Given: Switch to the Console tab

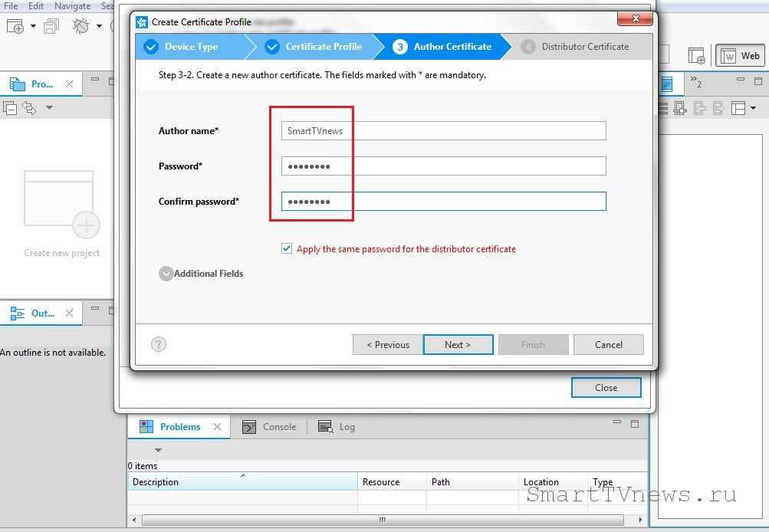Looking at the screenshot, I should pos(270,427).
